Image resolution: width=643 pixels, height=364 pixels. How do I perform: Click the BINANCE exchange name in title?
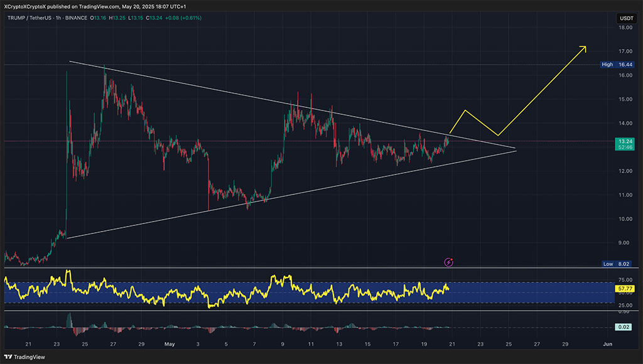click(x=75, y=18)
